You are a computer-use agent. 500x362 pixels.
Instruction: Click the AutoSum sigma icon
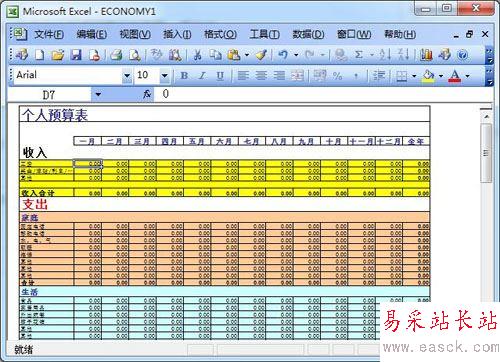click(359, 55)
